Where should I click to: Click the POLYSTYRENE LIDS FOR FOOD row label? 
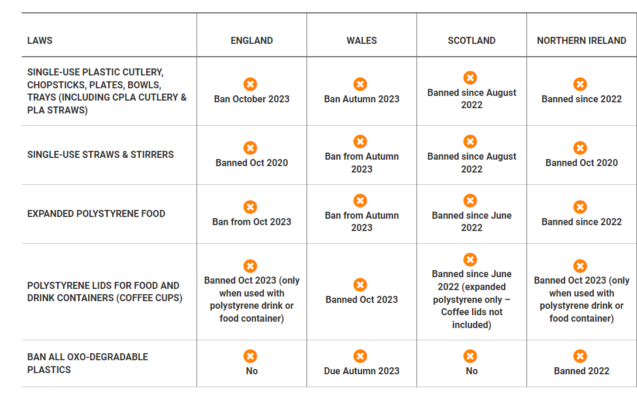point(105,292)
